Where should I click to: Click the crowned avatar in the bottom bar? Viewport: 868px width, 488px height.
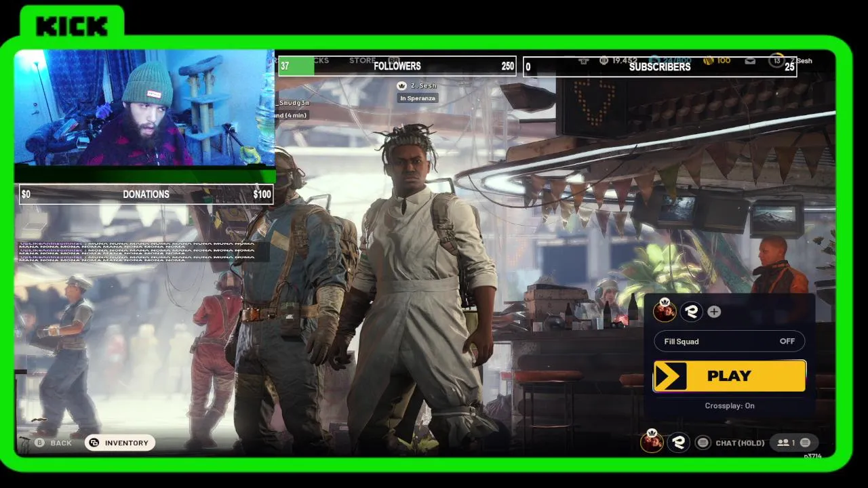click(652, 441)
